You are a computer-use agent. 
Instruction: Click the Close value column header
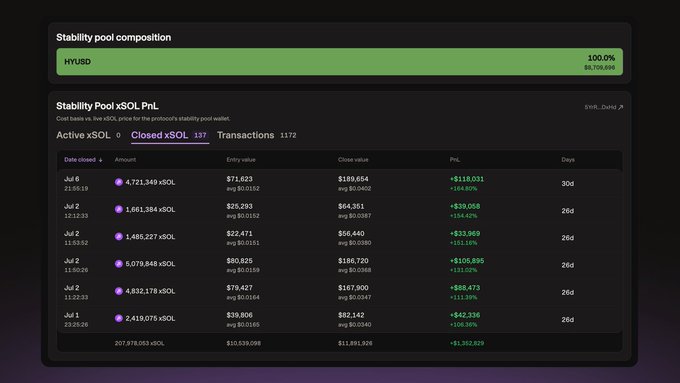point(353,160)
